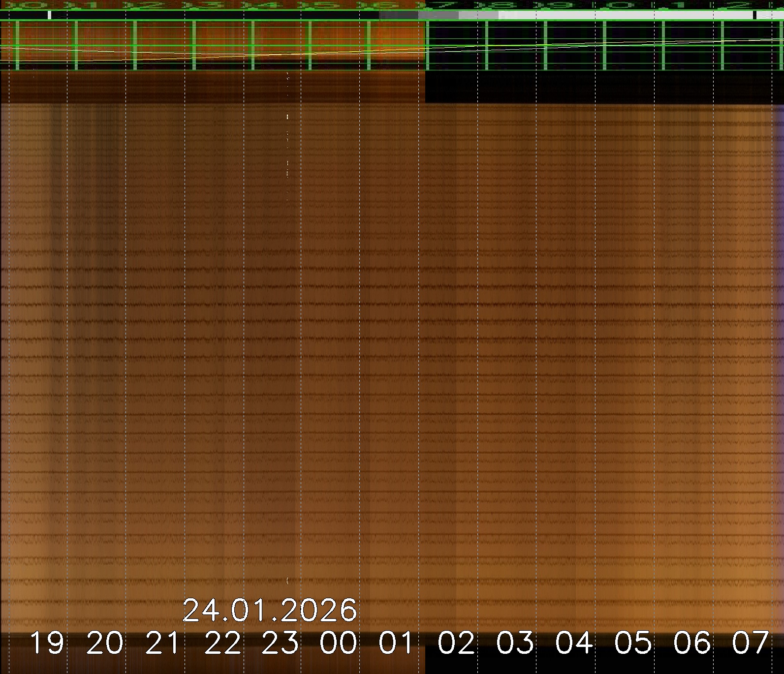Click the purple strip at right edge

tap(779, 344)
